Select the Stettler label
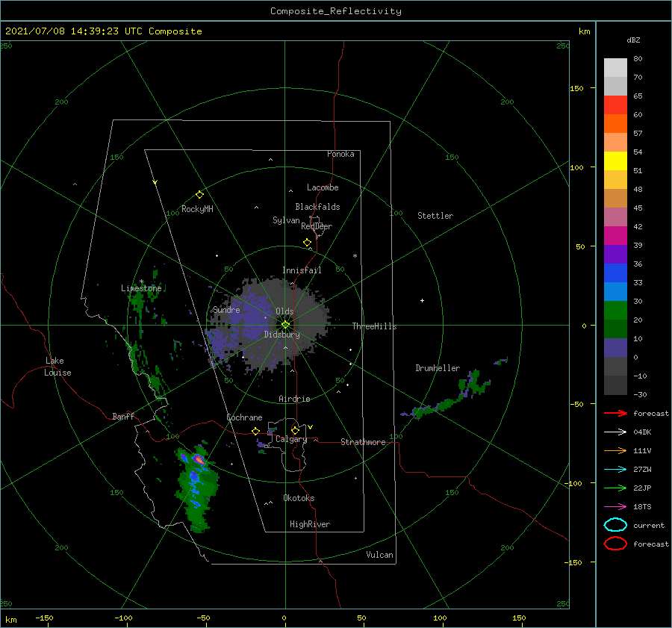Screen dimensions: 672x628 pos(435,216)
